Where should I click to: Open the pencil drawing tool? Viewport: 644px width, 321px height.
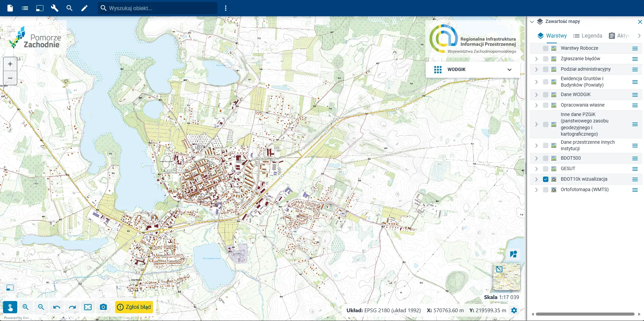click(x=84, y=8)
